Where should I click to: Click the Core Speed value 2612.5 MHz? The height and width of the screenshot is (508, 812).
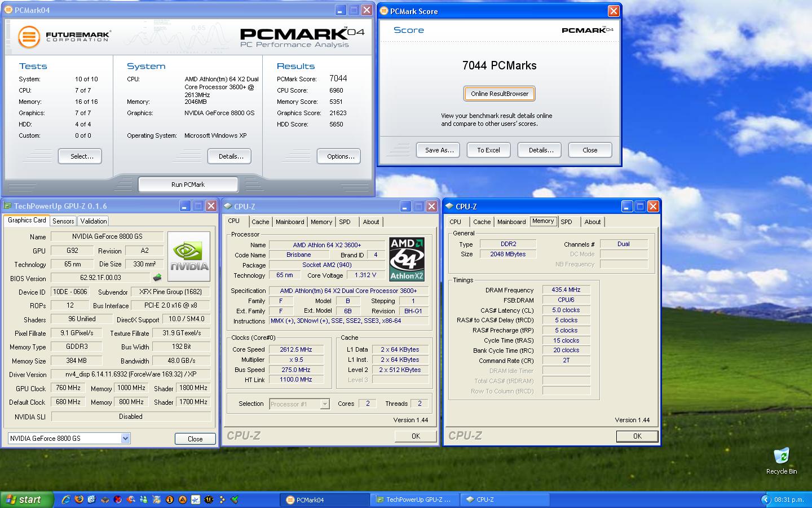point(296,349)
